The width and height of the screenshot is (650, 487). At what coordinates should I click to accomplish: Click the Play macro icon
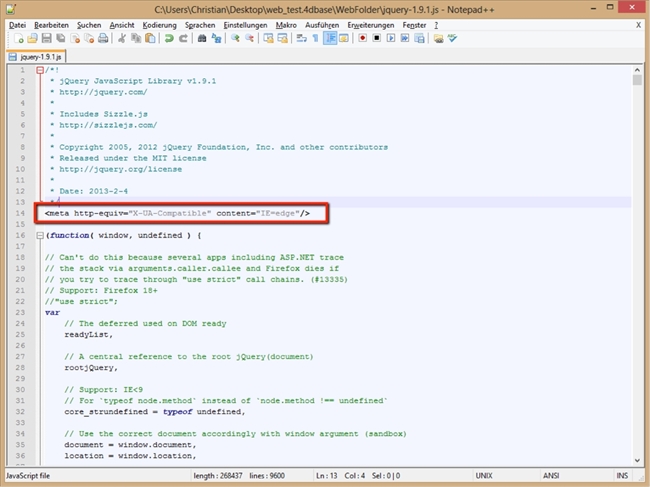392,38
